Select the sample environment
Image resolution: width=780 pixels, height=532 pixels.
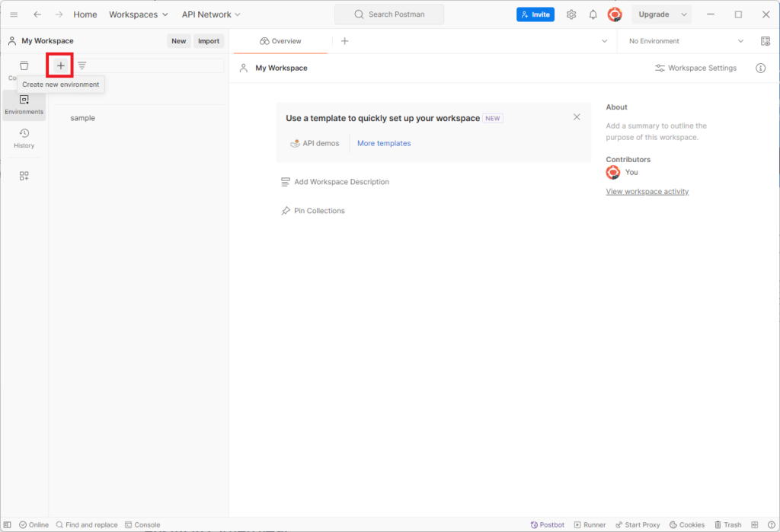point(82,118)
